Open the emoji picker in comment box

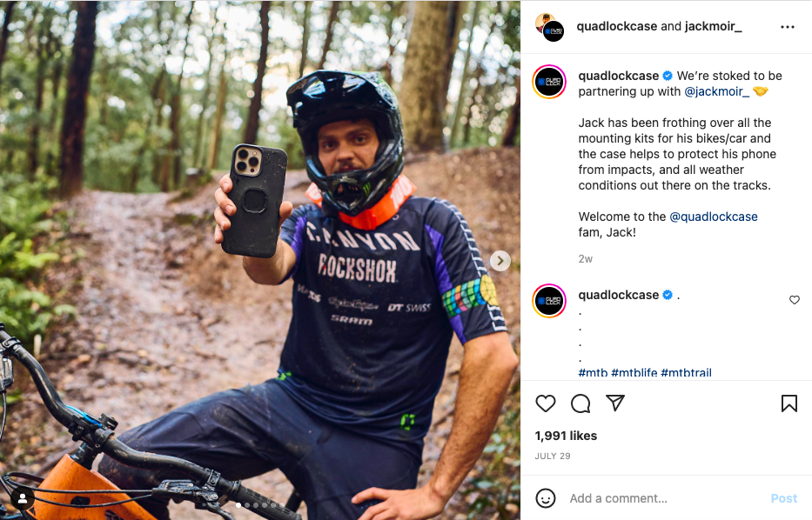pos(546,498)
